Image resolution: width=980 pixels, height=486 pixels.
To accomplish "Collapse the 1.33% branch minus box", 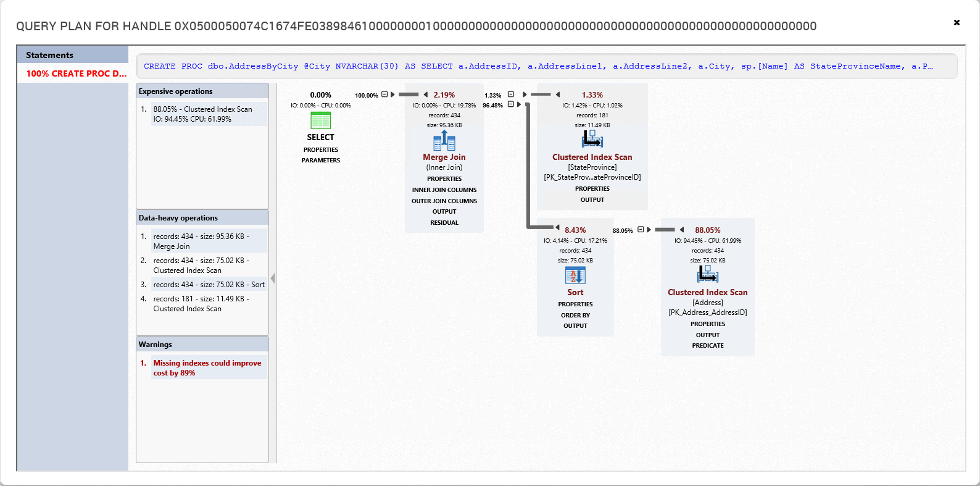I will click(x=510, y=94).
